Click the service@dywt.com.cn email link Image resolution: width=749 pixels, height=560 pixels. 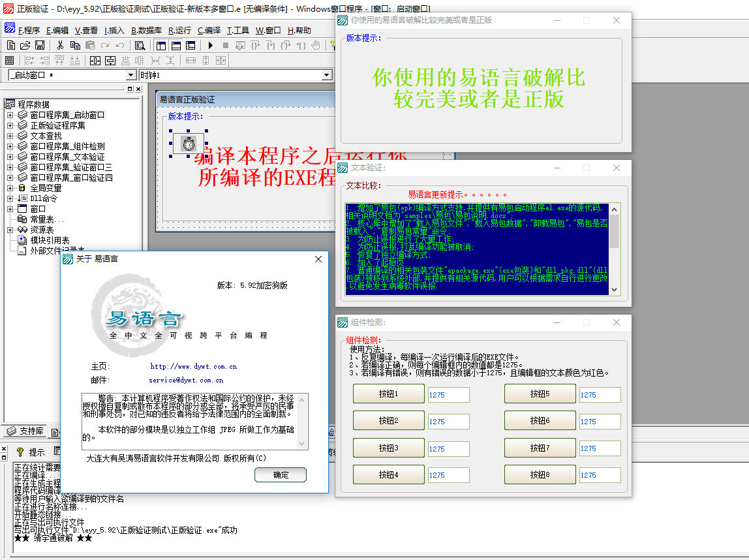tap(186, 381)
